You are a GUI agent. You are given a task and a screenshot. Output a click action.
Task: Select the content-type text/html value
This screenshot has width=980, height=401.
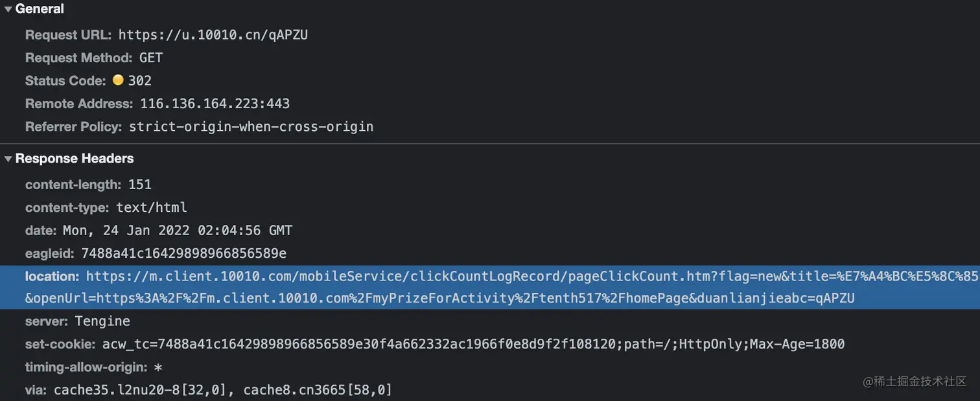click(152, 207)
